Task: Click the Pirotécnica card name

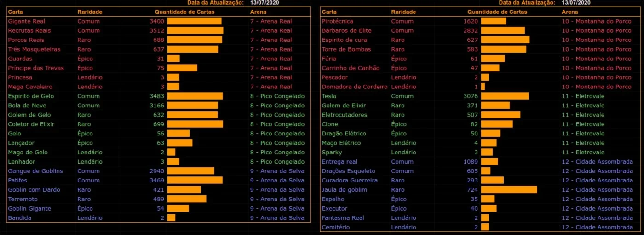Action: tap(338, 21)
